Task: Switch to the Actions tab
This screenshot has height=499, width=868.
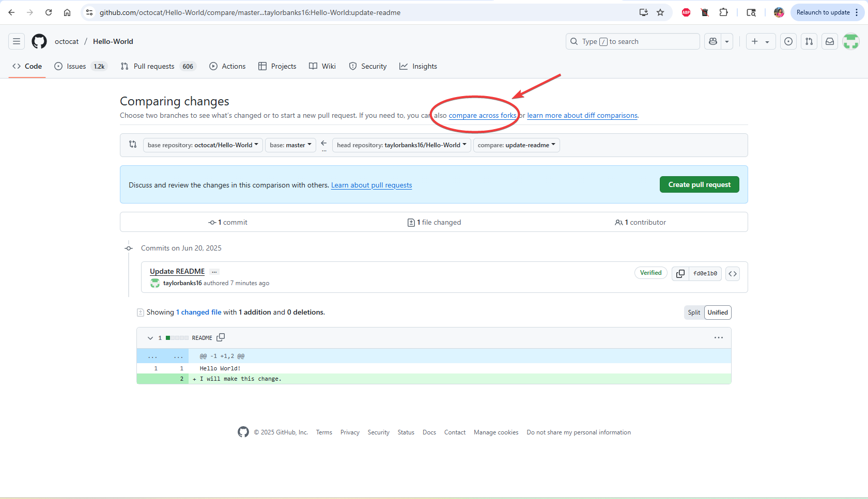Action: [x=227, y=66]
